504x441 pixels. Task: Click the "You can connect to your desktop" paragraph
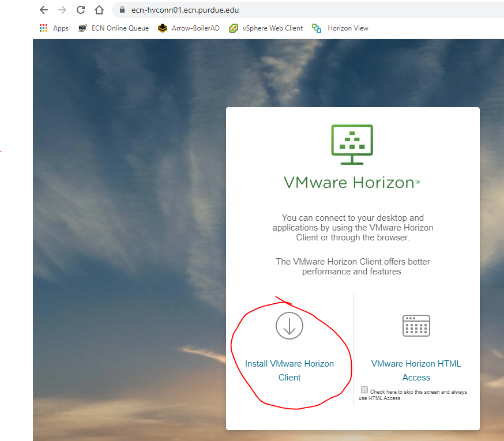tap(352, 227)
